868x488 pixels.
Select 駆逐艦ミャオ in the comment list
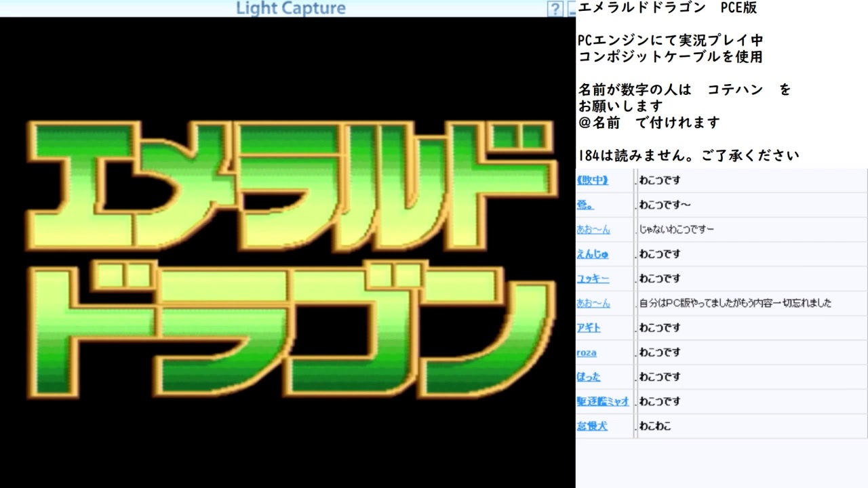pos(604,401)
